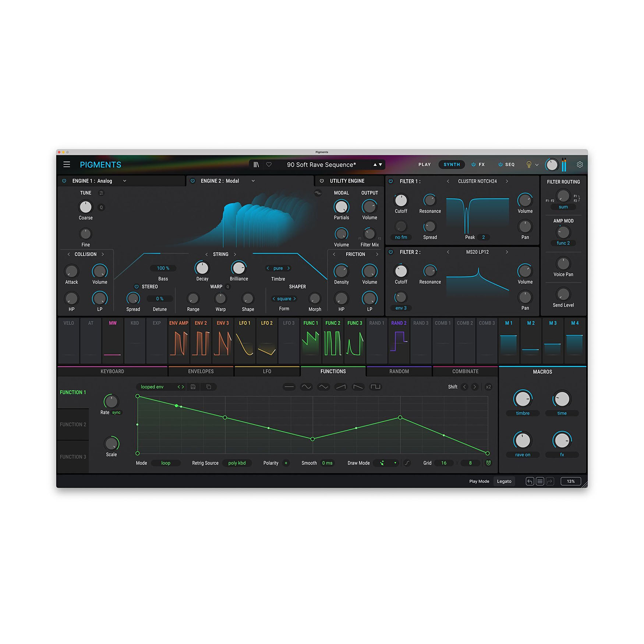
Task: Open settings via the gear icon
Action: click(x=580, y=164)
